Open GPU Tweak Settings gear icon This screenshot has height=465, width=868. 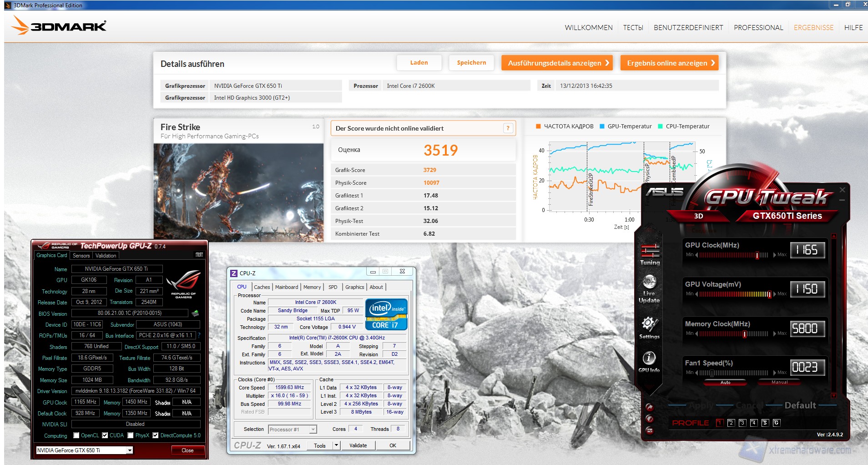click(x=649, y=324)
